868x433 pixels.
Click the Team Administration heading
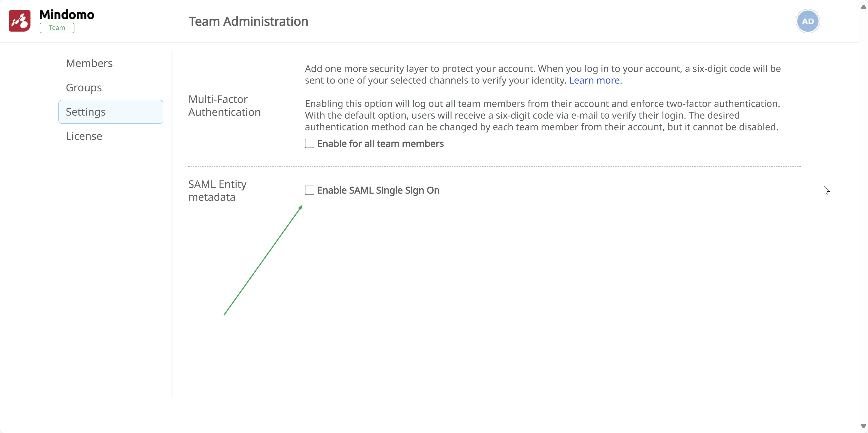click(248, 21)
